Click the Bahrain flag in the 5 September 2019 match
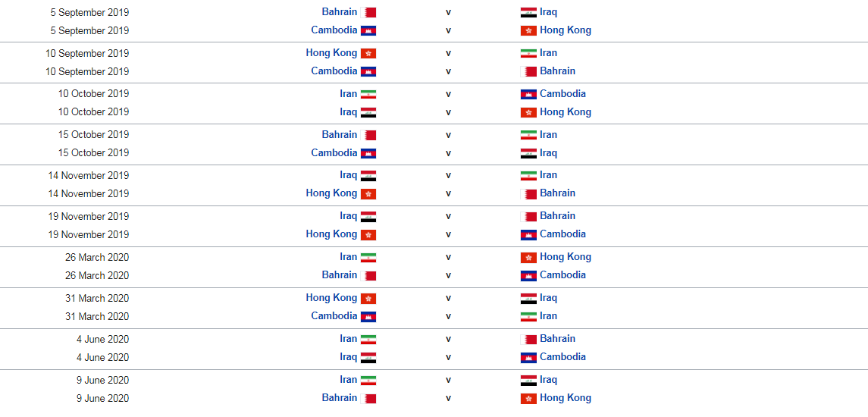This screenshot has height=417, width=868. tap(368, 12)
